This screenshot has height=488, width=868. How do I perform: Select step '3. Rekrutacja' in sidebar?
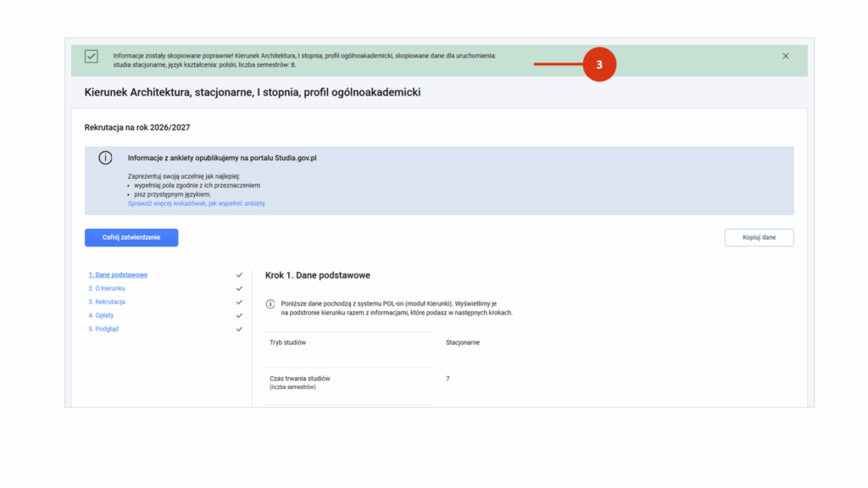point(107,302)
